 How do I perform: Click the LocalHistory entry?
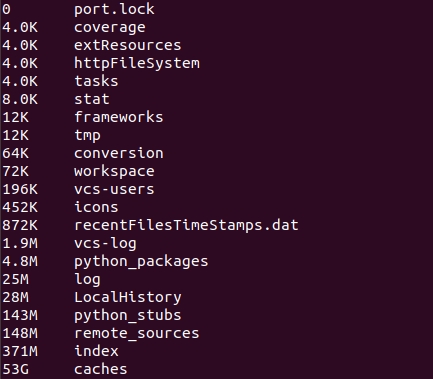coord(128,297)
